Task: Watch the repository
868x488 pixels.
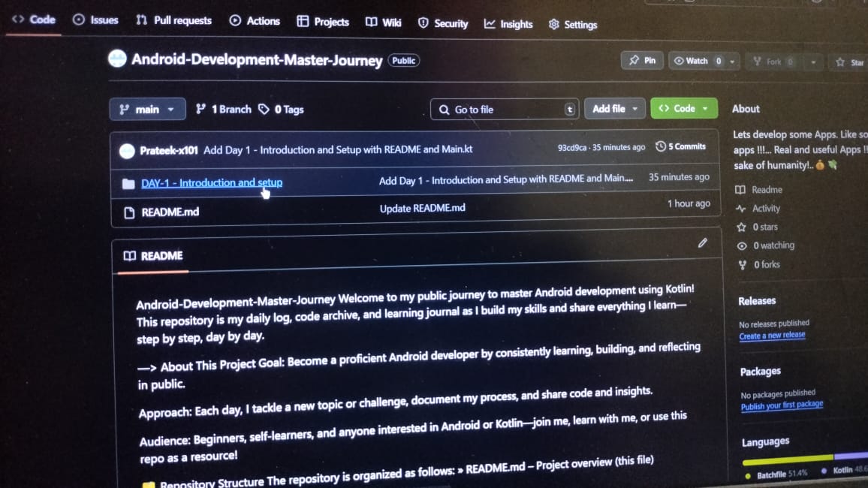Action: (695, 61)
